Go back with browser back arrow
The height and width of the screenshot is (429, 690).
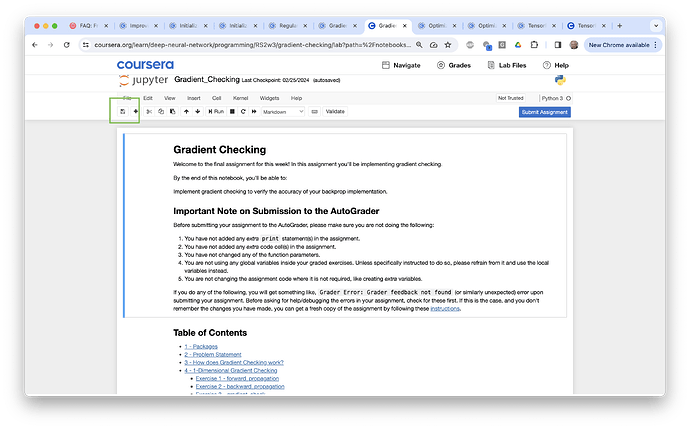pos(35,45)
